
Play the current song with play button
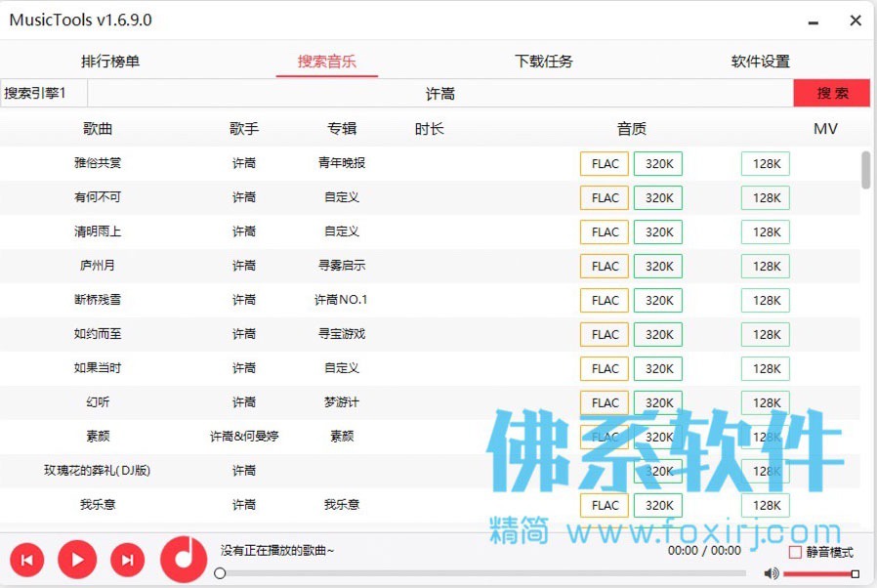[77, 560]
